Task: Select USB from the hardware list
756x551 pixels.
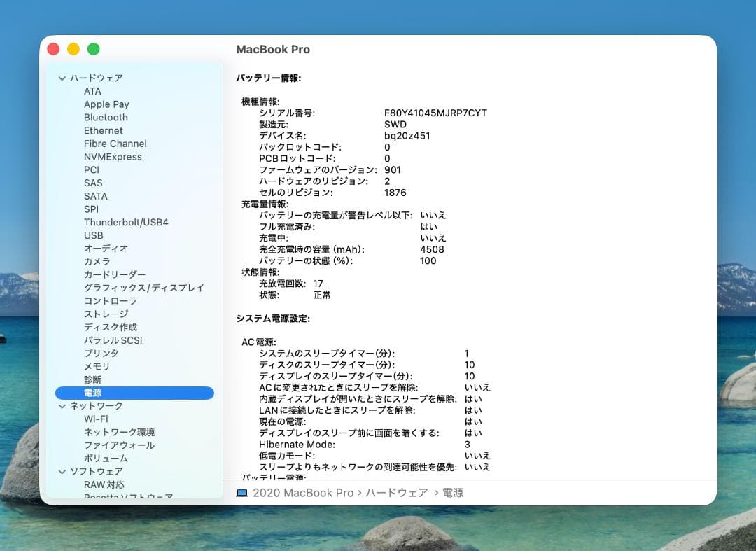Action: point(93,235)
